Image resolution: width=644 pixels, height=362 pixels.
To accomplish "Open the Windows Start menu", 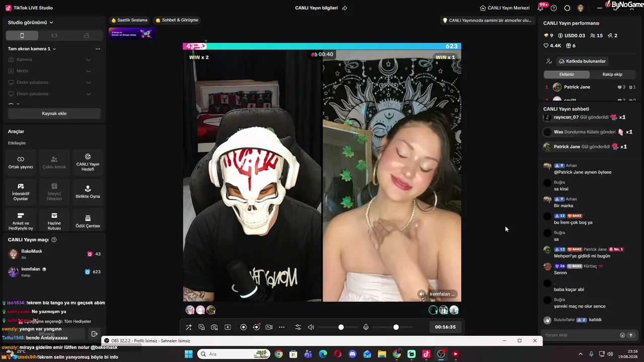I will tap(189, 354).
